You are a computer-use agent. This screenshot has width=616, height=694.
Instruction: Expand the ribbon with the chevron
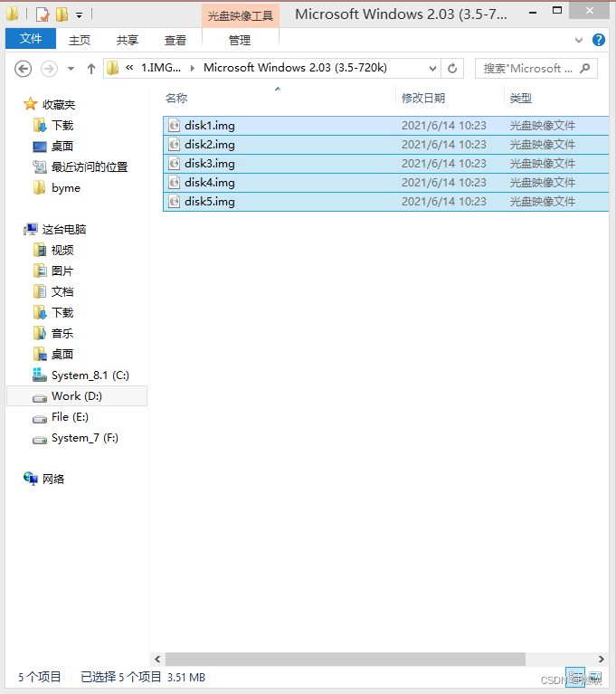pyautogui.click(x=578, y=41)
